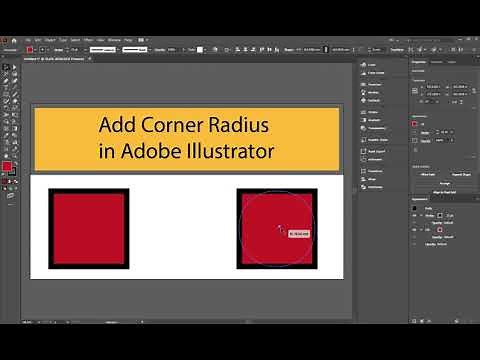Open the Object menu
Viewport: 480px width, 360px height.
tap(50, 40)
